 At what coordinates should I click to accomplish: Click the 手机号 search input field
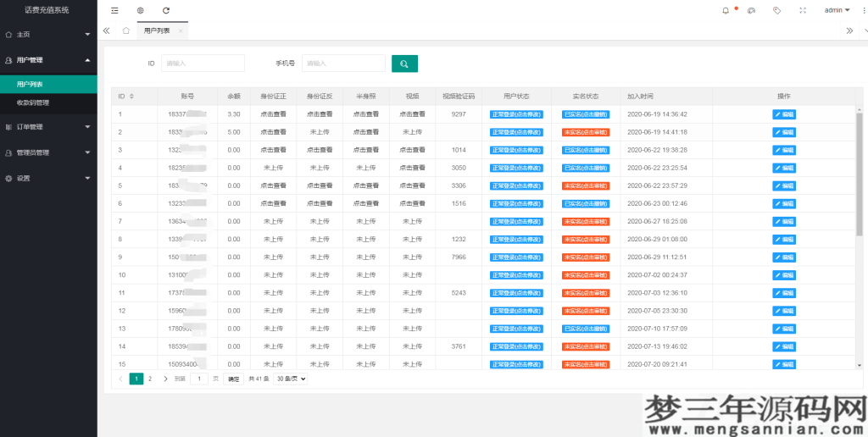[343, 64]
